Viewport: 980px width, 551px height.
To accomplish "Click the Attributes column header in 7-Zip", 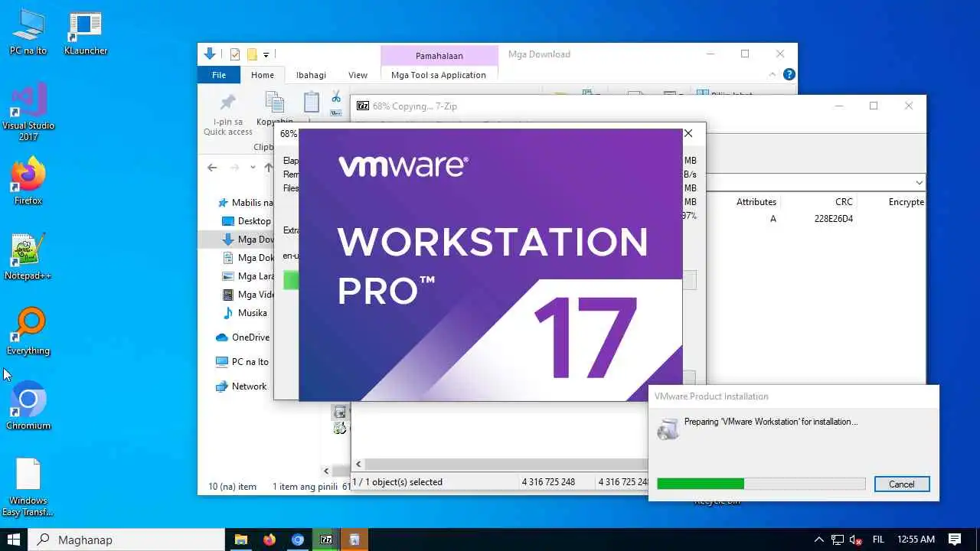I will [756, 202].
